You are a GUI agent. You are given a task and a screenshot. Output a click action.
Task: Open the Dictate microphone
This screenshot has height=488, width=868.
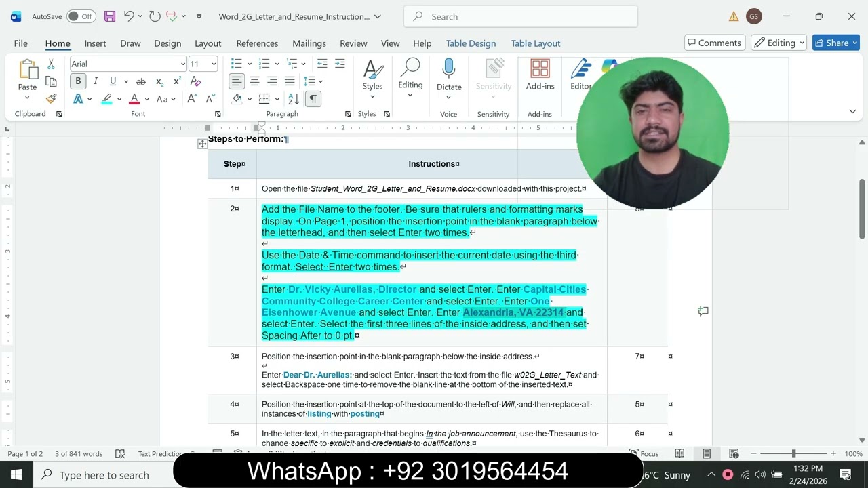pos(449,75)
